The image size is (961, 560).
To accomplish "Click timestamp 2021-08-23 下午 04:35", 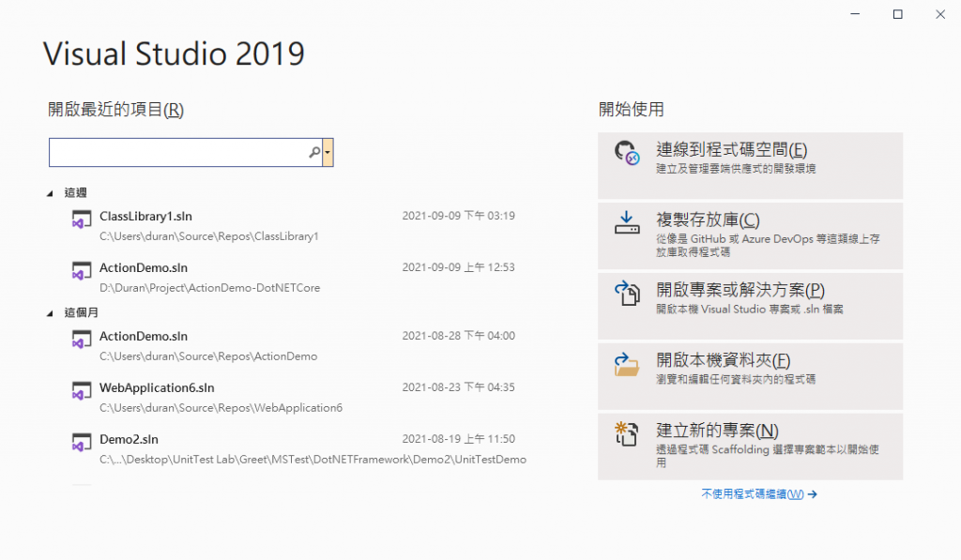I will click(x=458, y=387).
